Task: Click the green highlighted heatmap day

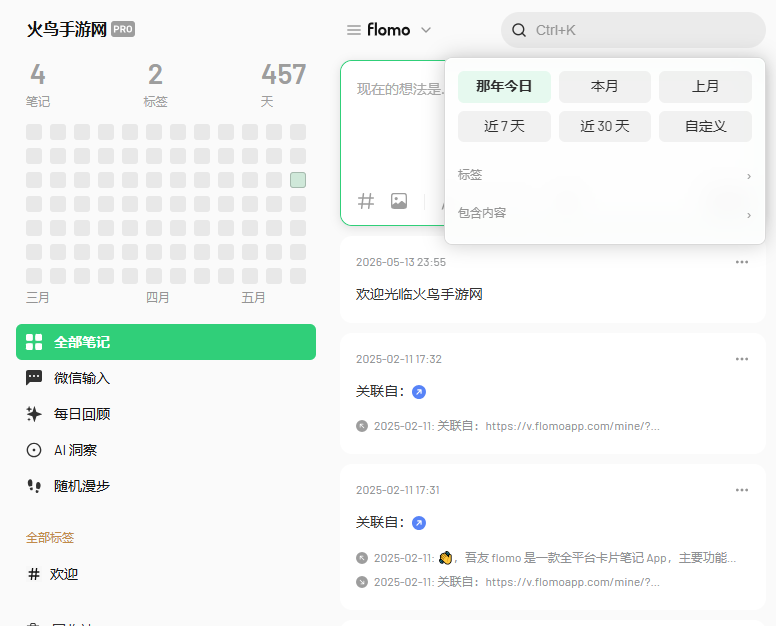Action: tap(298, 180)
